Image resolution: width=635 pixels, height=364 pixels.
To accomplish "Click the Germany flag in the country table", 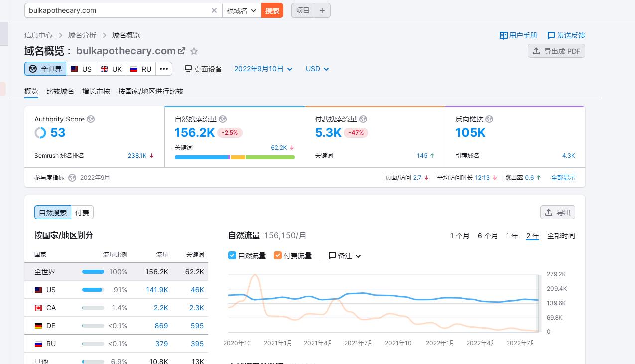I will pyautogui.click(x=38, y=326).
